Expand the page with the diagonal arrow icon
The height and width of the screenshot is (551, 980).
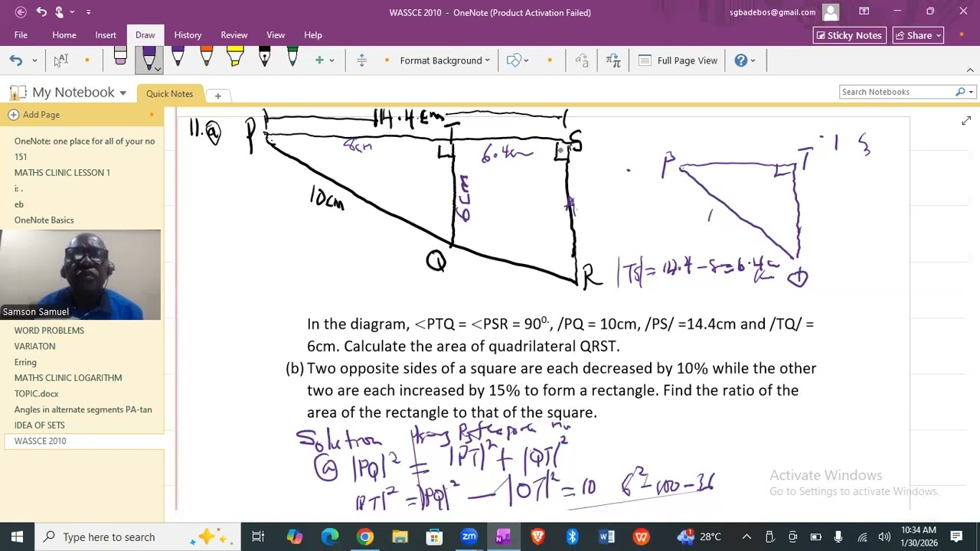point(966,121)
